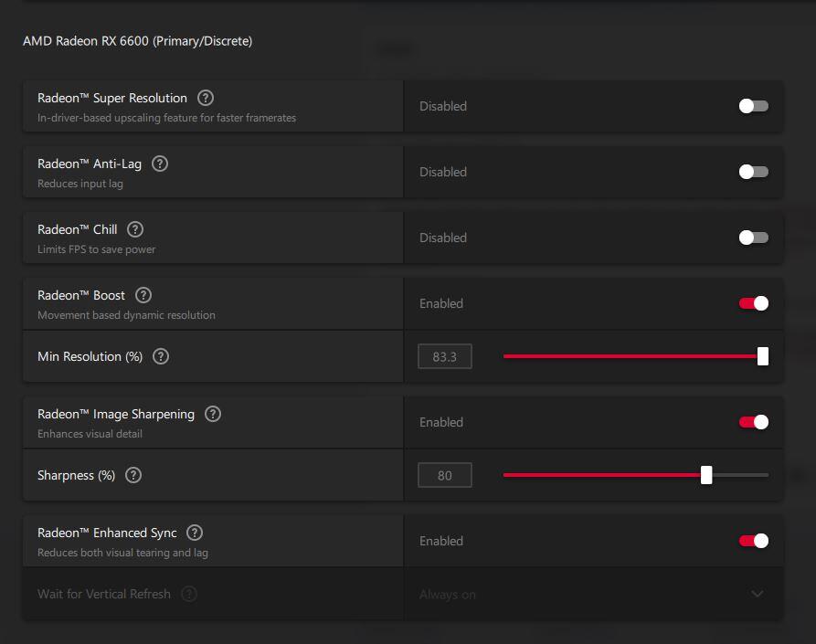Turn on Radeon Anti-Lag switch
This screenshot has width=816, height=644.
(754, 172)
